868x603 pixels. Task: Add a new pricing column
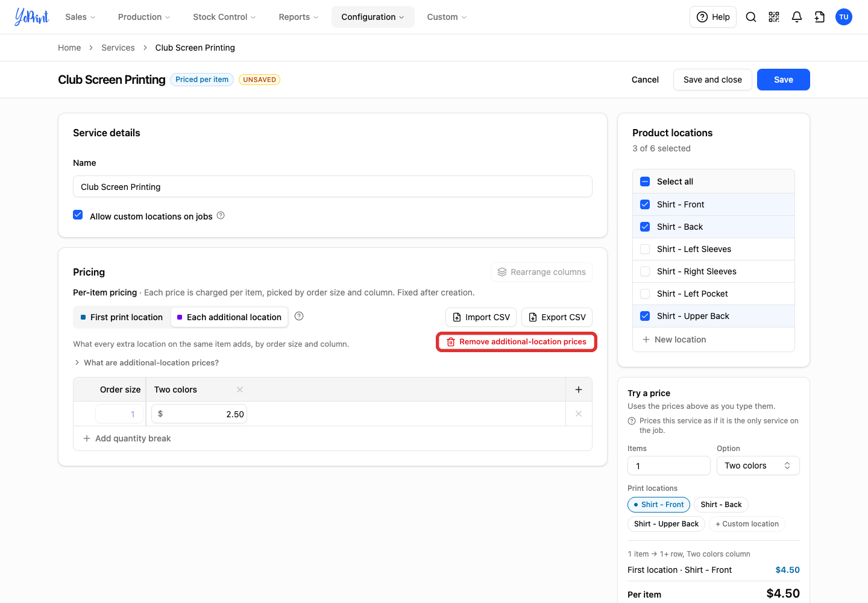(x=579, y=390)
